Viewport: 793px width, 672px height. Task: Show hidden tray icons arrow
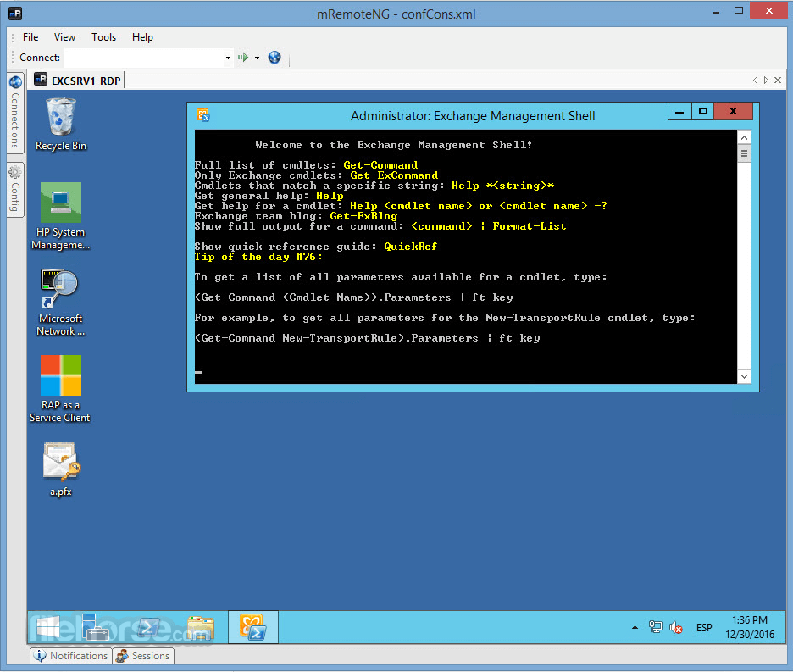point(635,627)
